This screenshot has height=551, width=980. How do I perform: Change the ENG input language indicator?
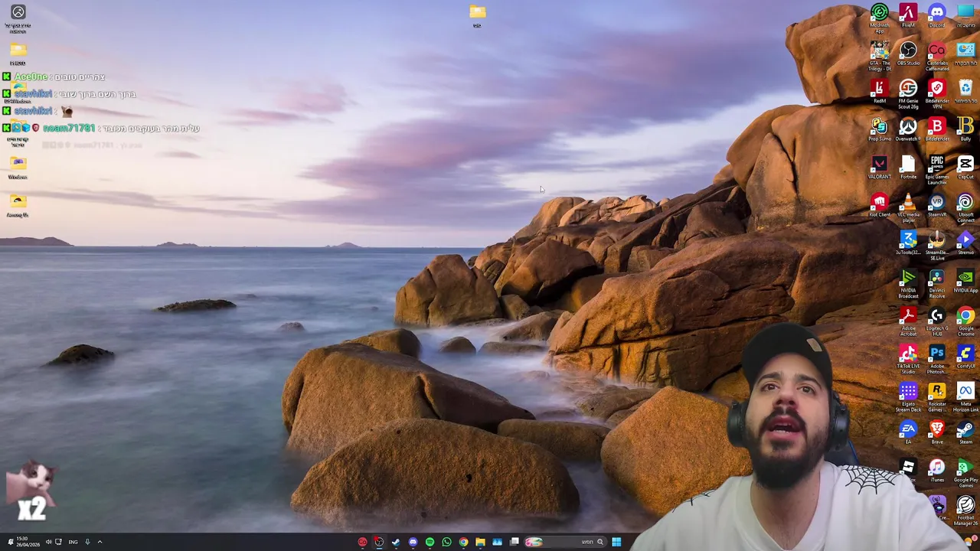[x=73, y=542]
